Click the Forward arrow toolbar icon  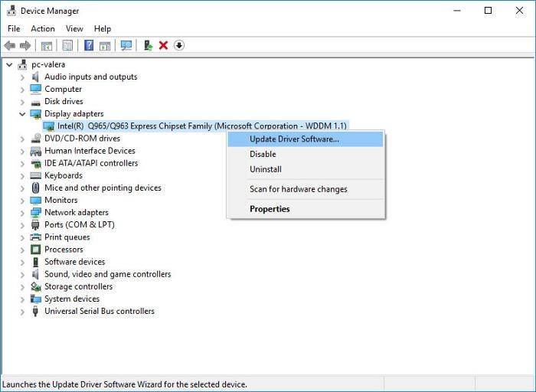(25, 45)
